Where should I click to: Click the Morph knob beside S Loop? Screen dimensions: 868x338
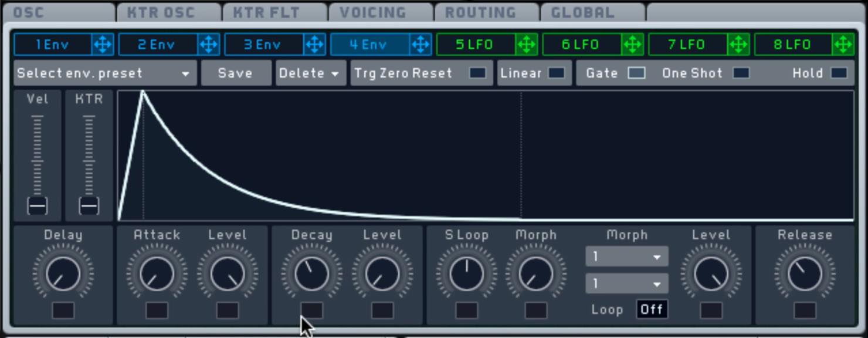(536, 273)
